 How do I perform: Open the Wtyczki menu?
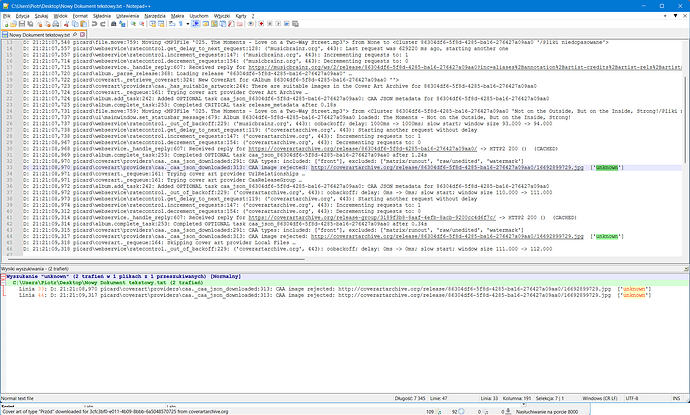pos(222,16)
